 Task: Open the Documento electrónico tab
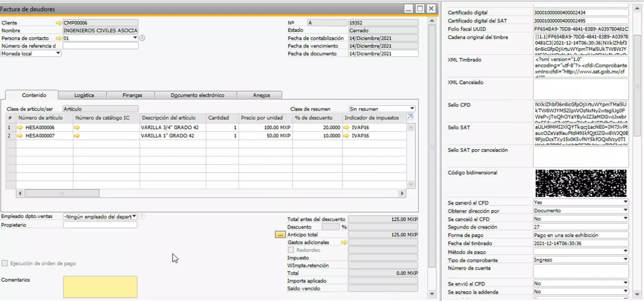click(x=197, y=95)
